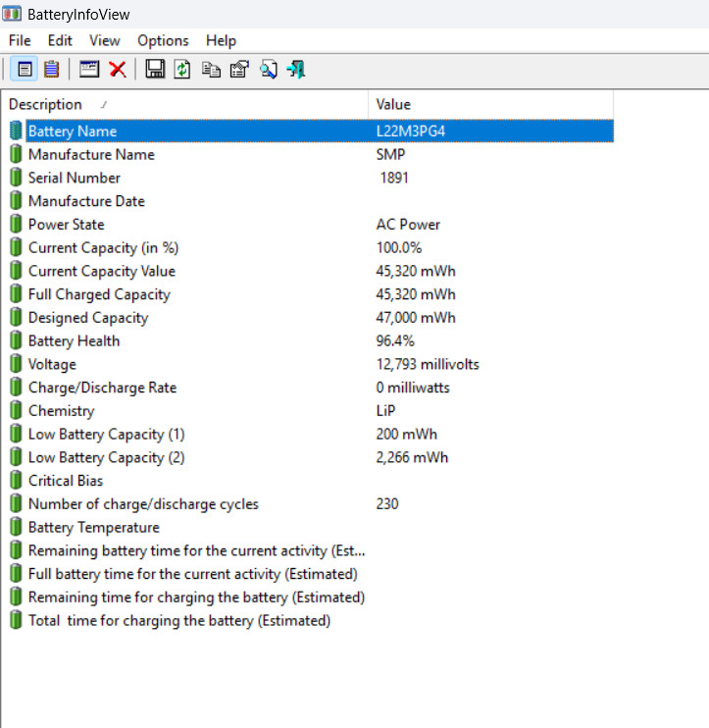Click the Exit door toolbar icon
Screen dimensions: 709x728
[x=296, y=70]
